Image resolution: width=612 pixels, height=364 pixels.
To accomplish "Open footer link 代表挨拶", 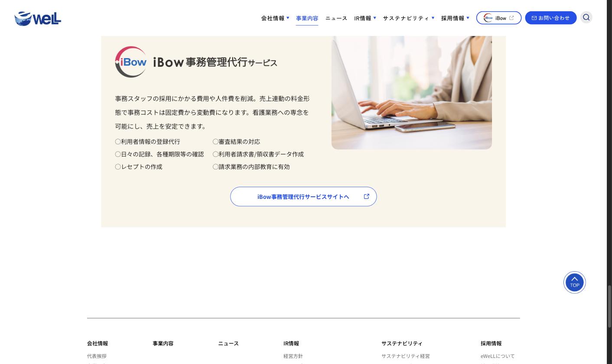I will pyautogui.click(x=97, y=356).
